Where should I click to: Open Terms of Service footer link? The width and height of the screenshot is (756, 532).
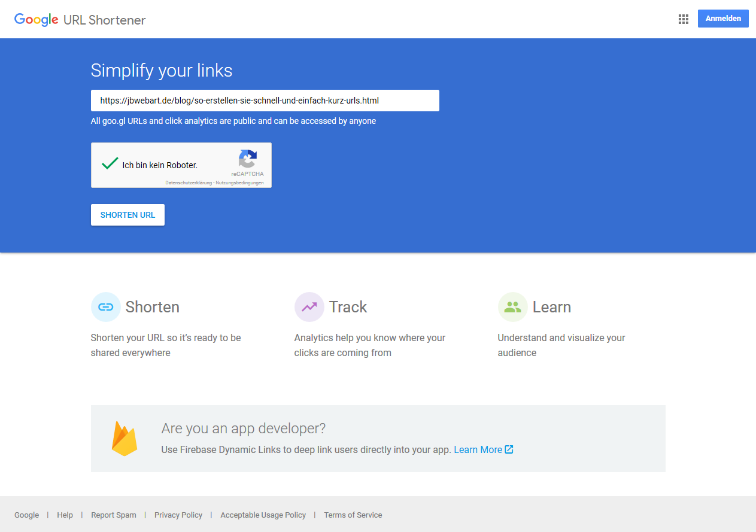353,515
